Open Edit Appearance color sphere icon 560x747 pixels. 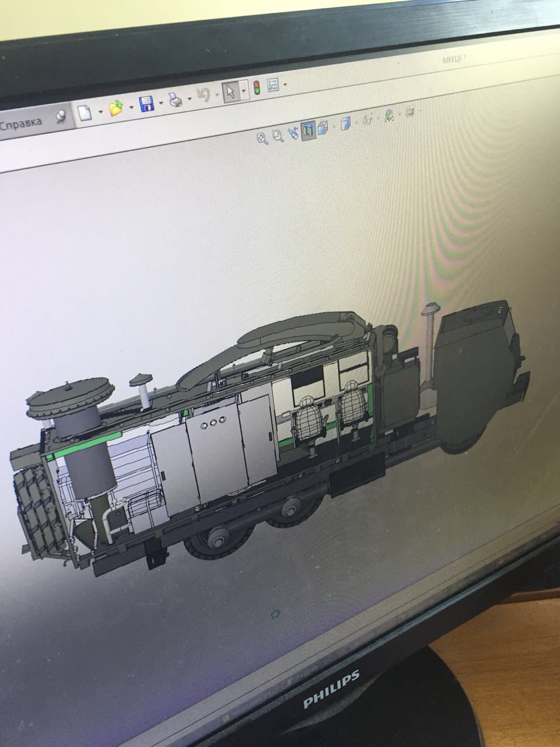389,116
